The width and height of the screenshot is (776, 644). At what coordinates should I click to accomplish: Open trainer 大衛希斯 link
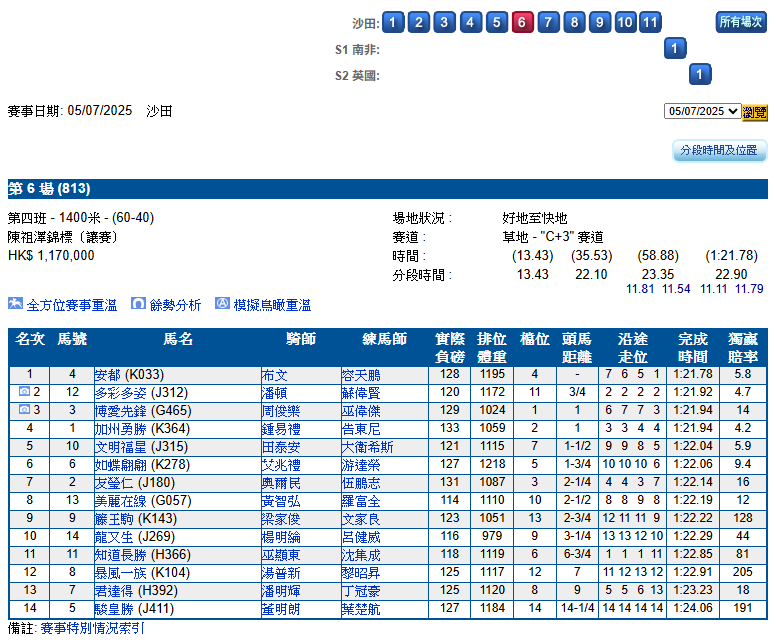(367, 447)
